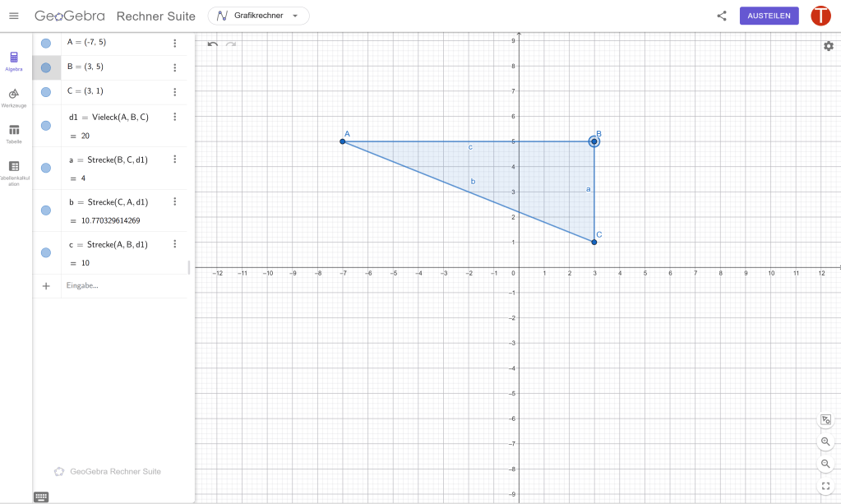Open more options for point B
This screenshot has width=841, height=504.
(174, 67)
